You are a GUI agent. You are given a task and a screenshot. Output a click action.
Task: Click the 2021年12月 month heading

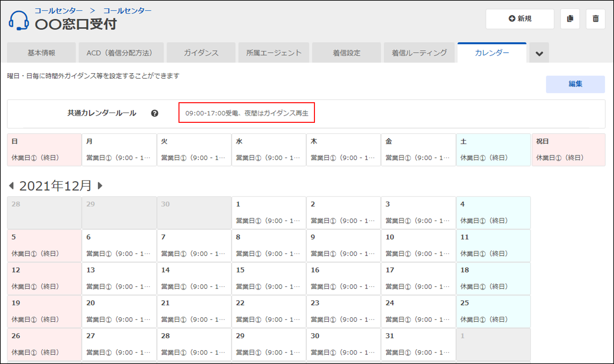[x=55, y=186]
